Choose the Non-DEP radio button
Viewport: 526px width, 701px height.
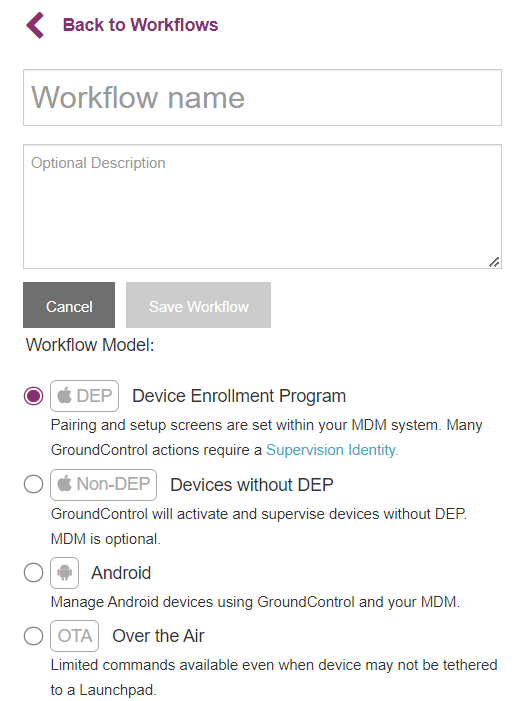[34, 484]
